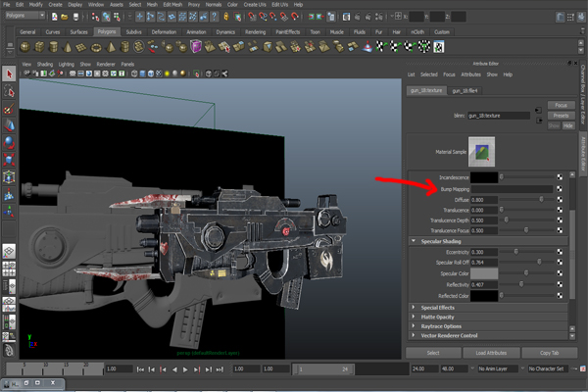Click the lock icon in status line
The width and height of the screenshot is (588, 392).
pyautogui.click(x=226, y=17)
